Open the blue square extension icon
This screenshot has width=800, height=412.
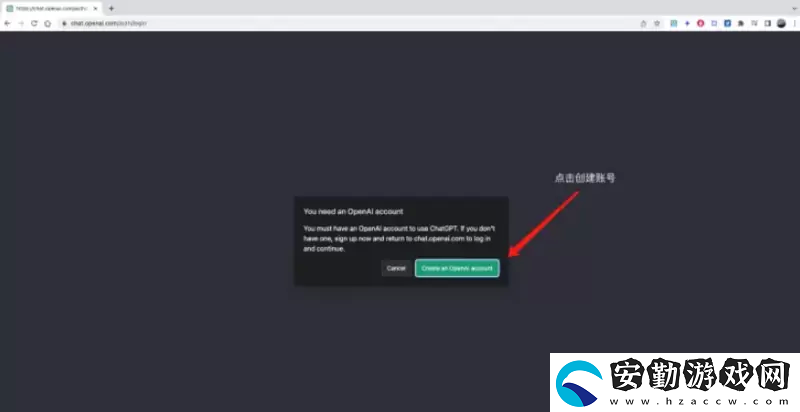point(728,23)
